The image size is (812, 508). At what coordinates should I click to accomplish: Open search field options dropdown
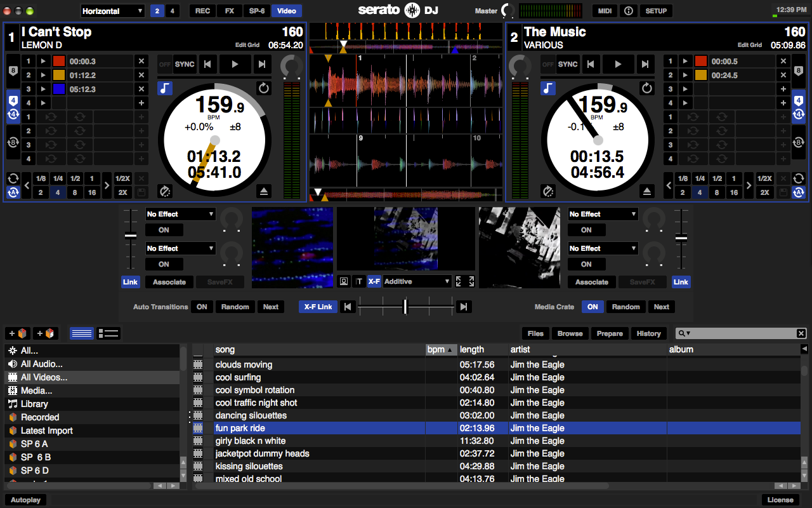click(684, 333)
